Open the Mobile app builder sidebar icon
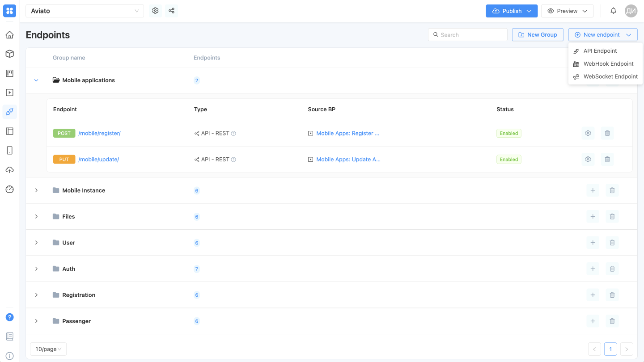The width and height of the screenshot is (644, 362). tap(9, 150)
